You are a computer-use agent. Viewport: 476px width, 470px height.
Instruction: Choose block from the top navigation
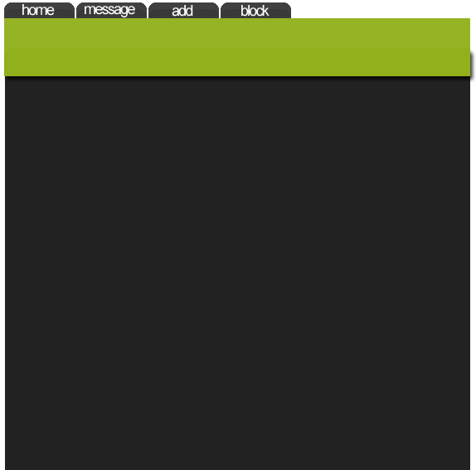[x=256, y=10]
